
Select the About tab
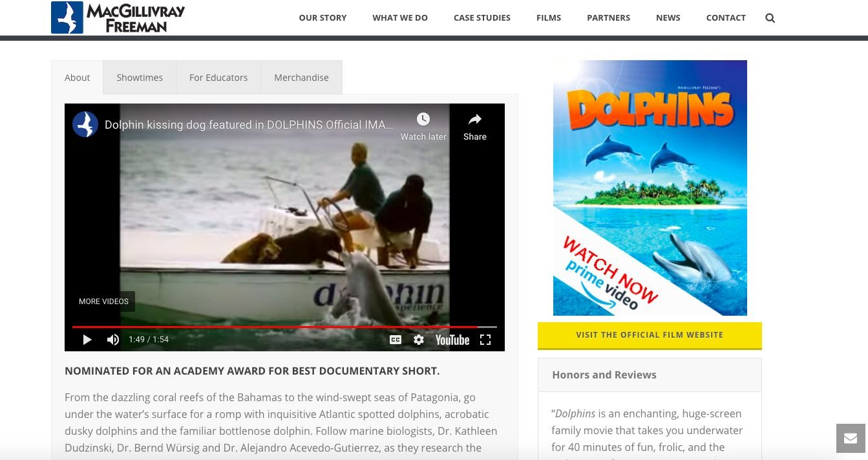coord(78,78)
